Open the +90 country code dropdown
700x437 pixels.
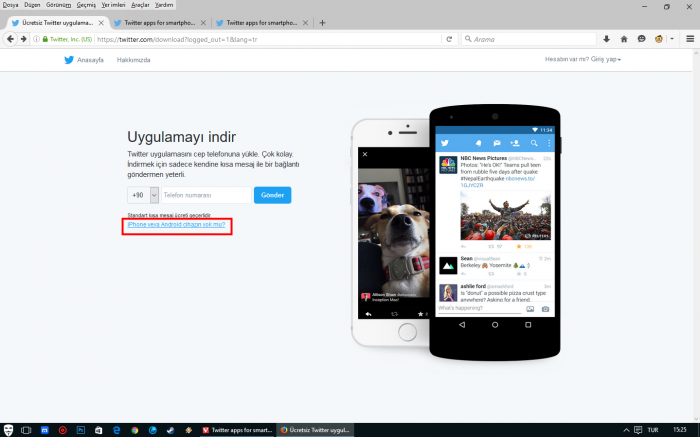click(x=143, y=195)
